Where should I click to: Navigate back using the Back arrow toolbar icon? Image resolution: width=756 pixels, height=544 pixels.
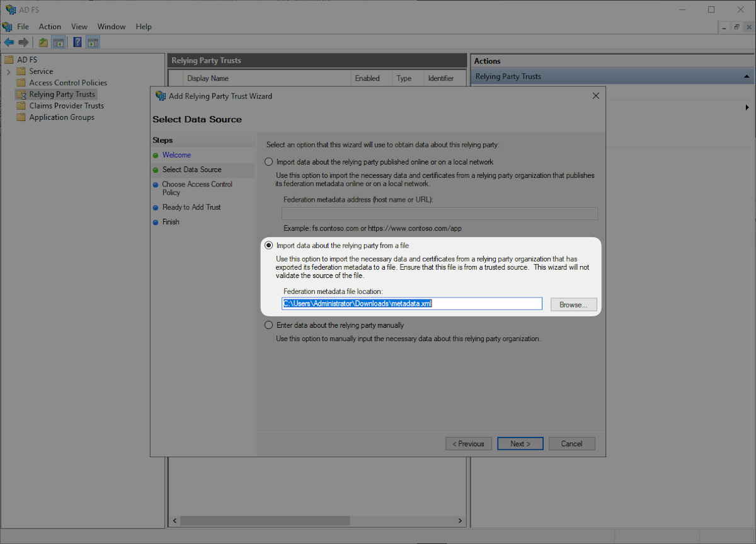click(8, 42)
